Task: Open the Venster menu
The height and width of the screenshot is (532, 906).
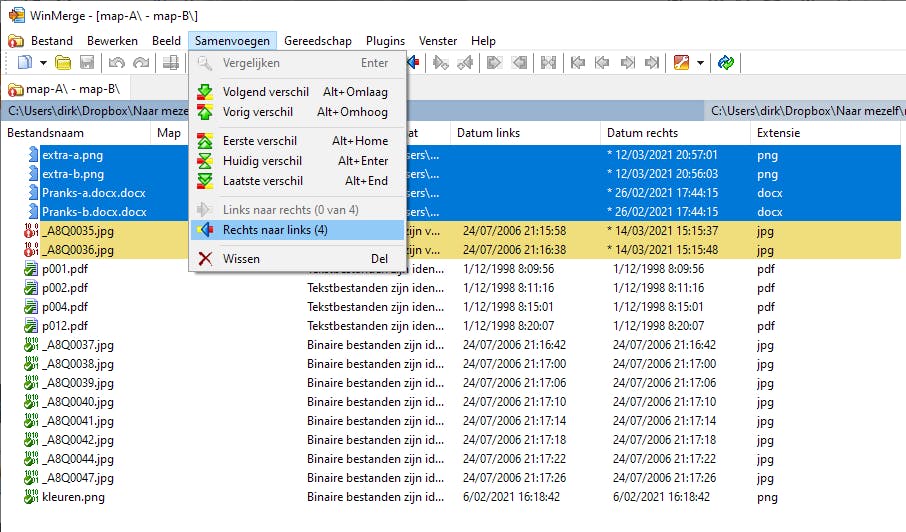Action: pyautogui.click(x=438, y=41)
